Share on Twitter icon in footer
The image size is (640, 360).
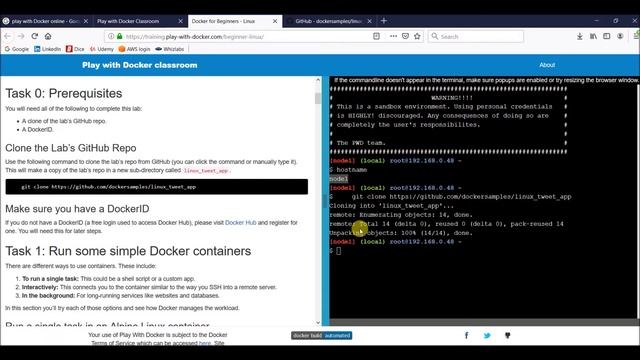tap(487, 336)
